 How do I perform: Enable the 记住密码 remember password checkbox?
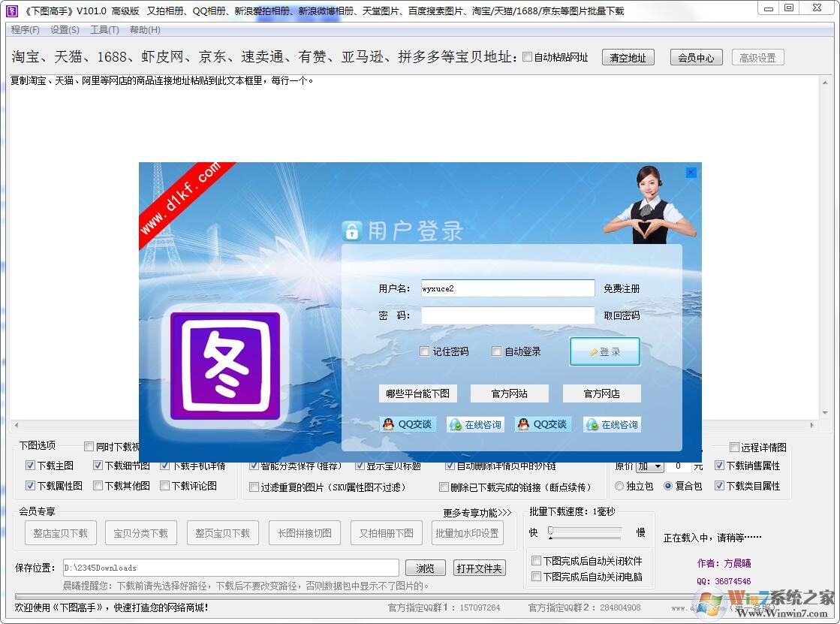425,351
